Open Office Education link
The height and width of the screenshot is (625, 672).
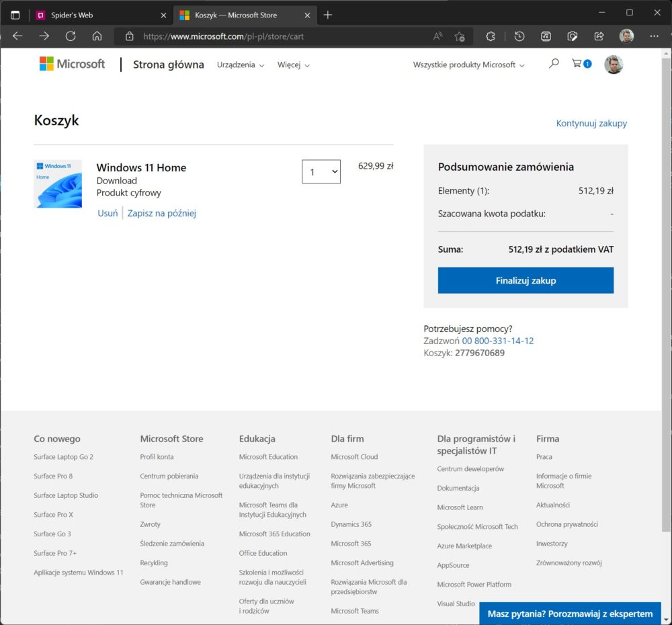coord(263,553)
